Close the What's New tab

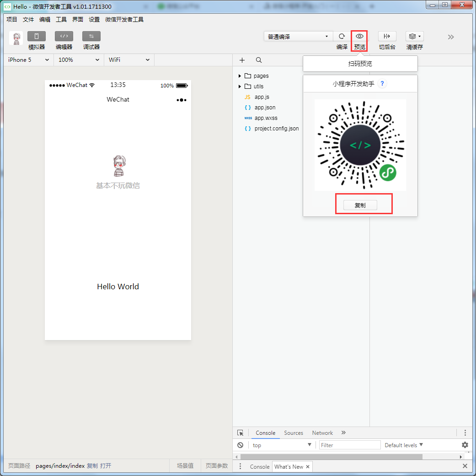pos(308,466)
